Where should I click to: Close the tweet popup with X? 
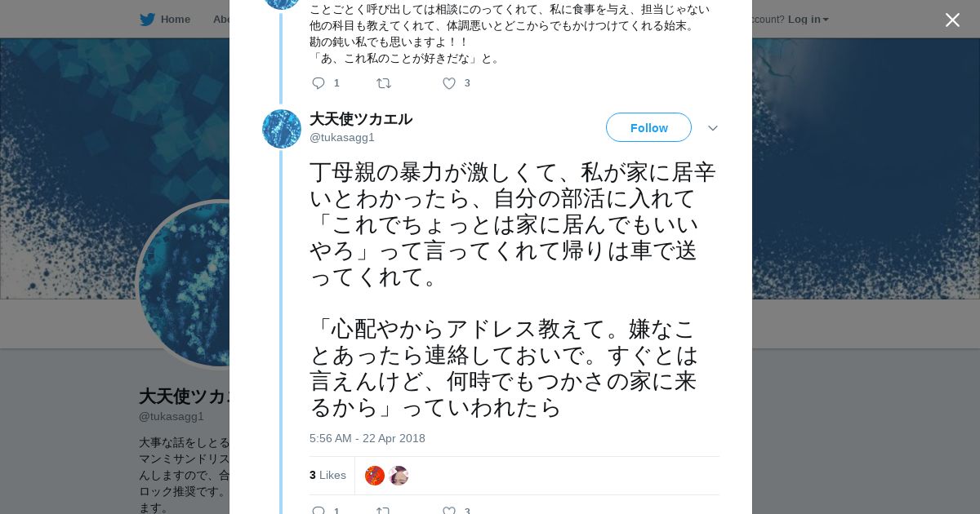tap(952, 20)
